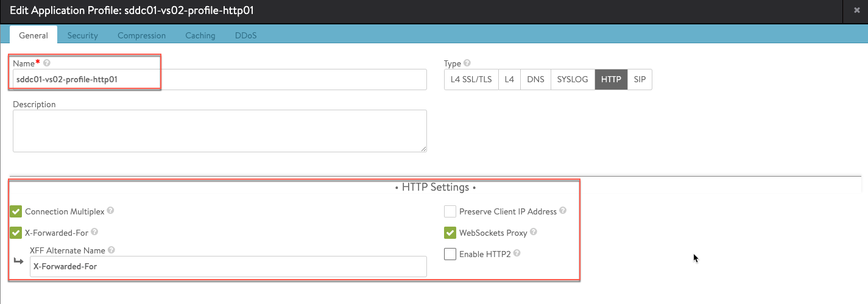Click help icon beside Type label
Viewport: 868px width, 304px height.
point(467,63)
